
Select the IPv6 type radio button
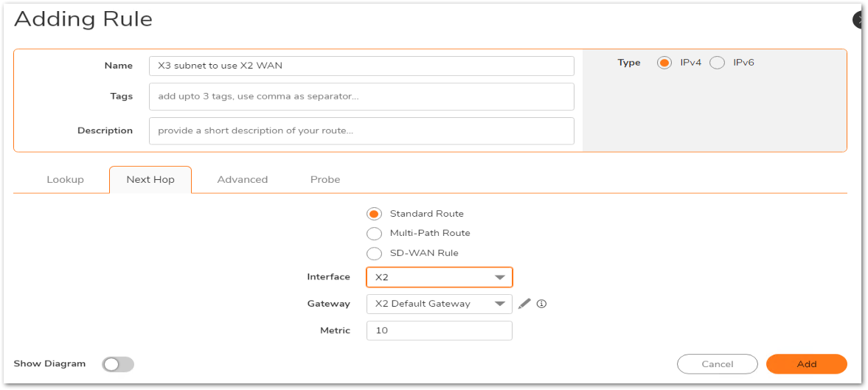click(717, 63)
